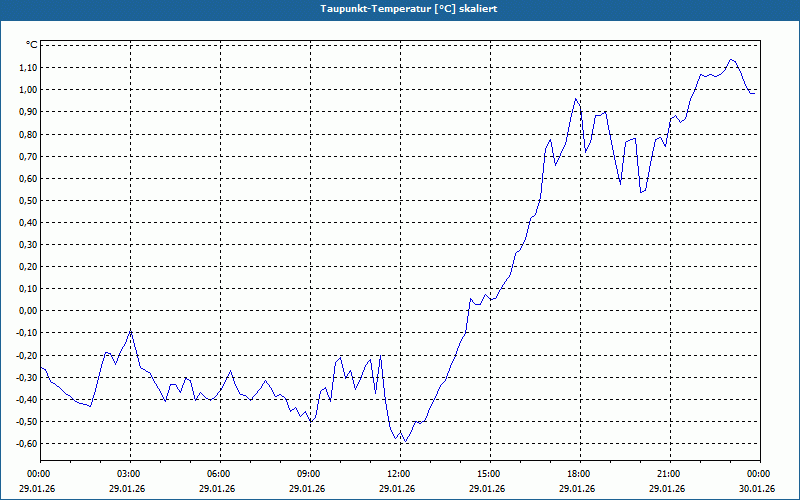Click the y-axis tick label "-0,20"
This screenshot has width=800, height=500.
pos(28,355)
